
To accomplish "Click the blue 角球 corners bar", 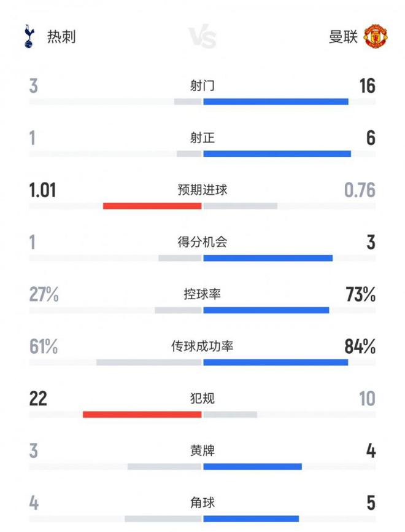I will point(251,519).
